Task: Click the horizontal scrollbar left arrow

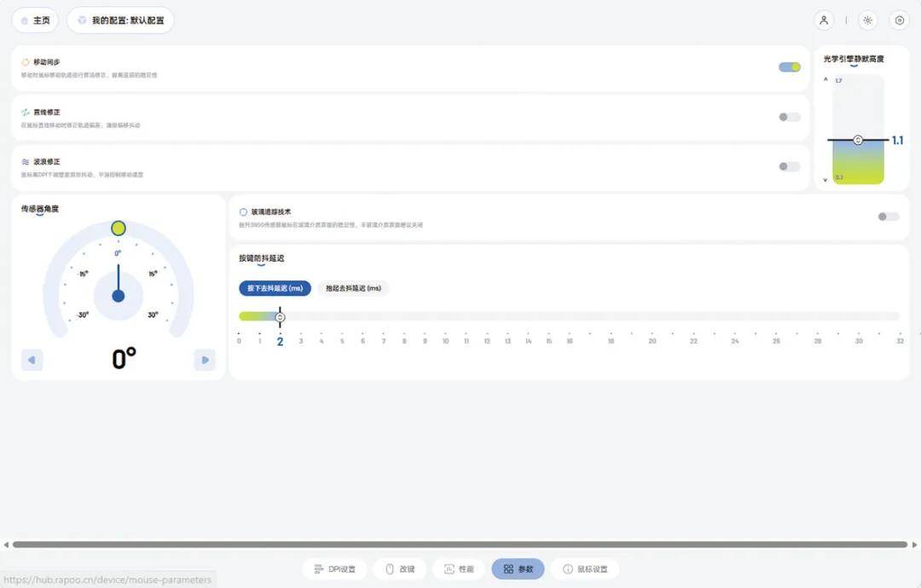Action: 6,545
